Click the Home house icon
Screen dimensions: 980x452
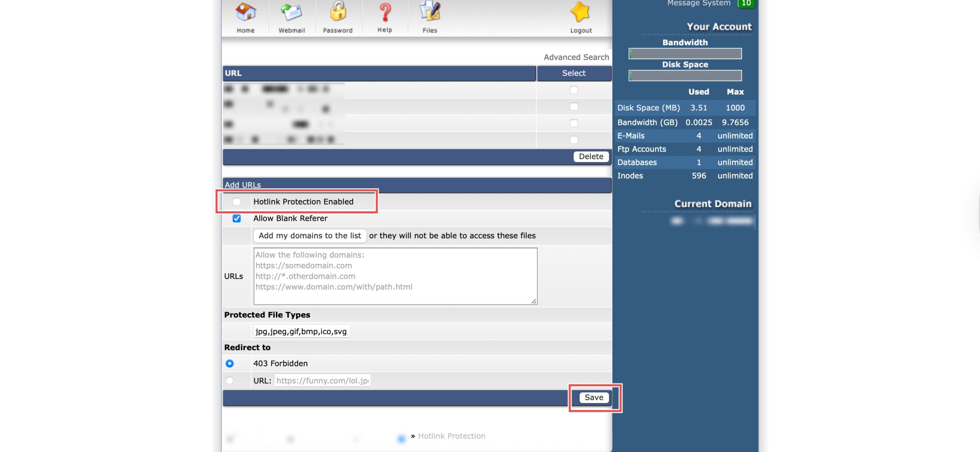point(245,12)
